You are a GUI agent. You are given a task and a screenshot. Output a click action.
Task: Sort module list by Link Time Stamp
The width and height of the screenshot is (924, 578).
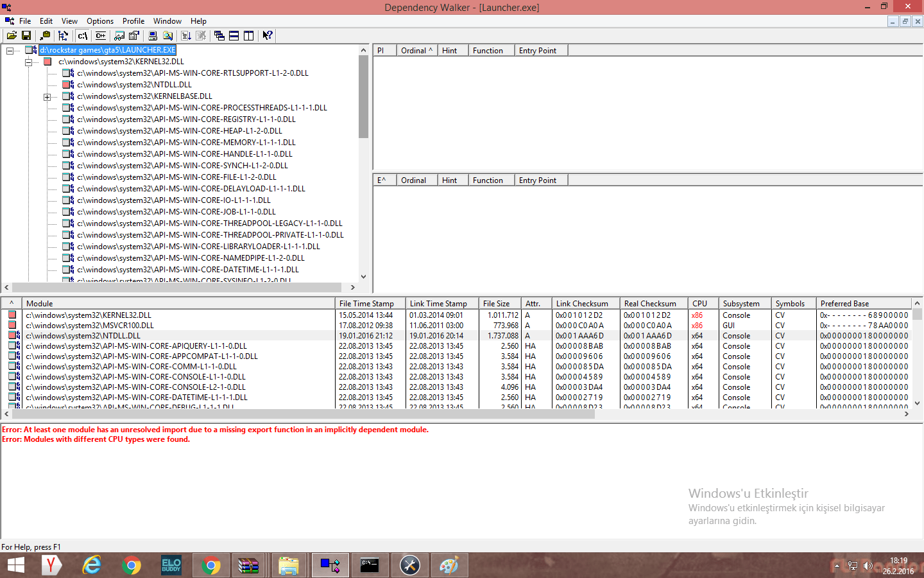tap(442, 304)
